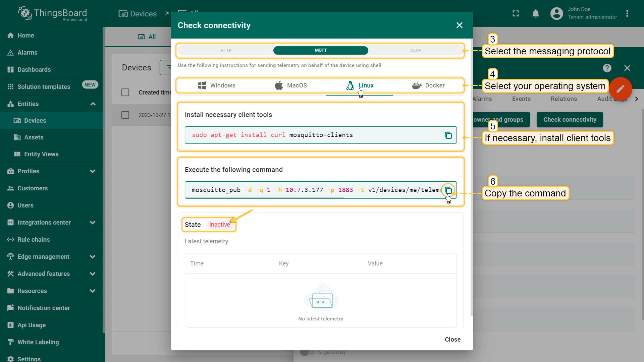644x362 pixels.
Task: Switch to the Docker tab
Action: coord(428,85)
